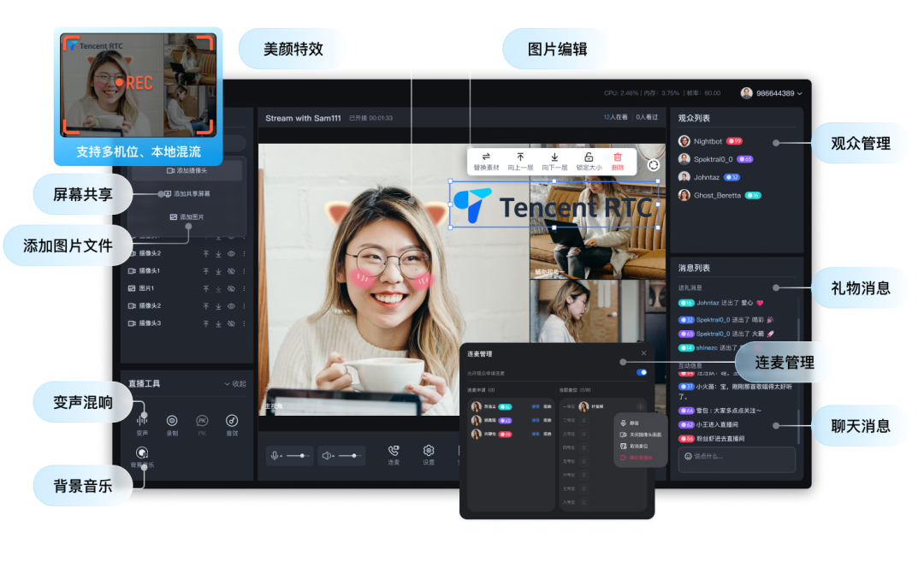Image resolution: width=924 pixels, height=568 pixels.
Task: Click the rotate icon beside image toolbar
Action: click(653, 165)
